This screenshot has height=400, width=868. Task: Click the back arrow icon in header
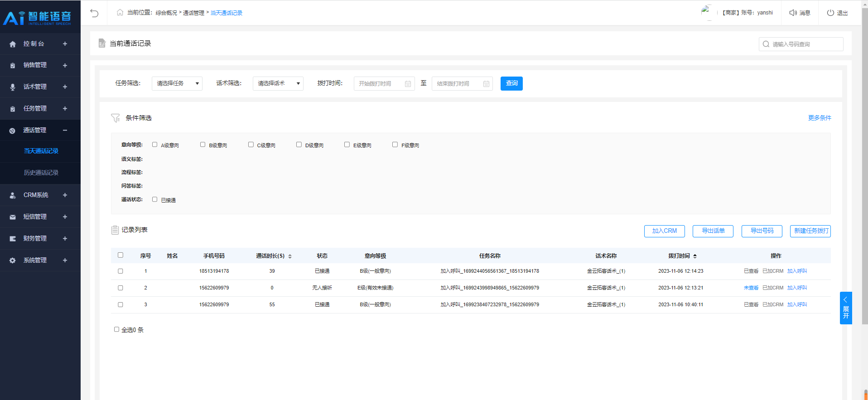[x=94, y=13]
